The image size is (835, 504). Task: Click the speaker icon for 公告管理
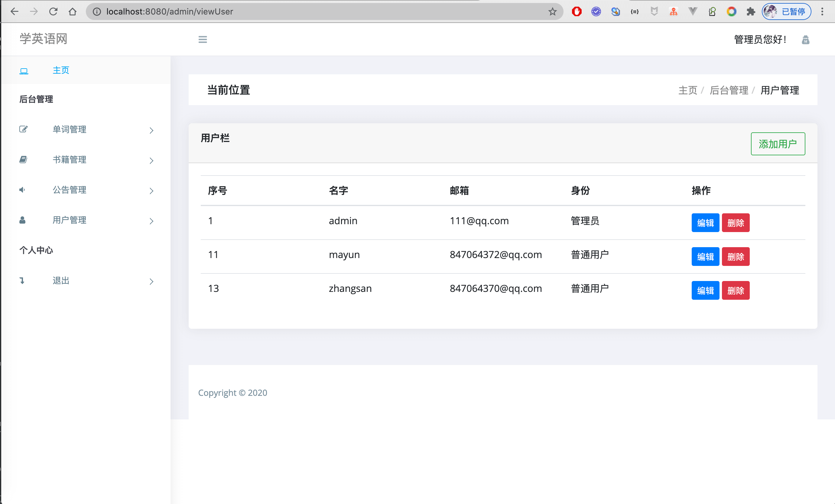point(22,190)
